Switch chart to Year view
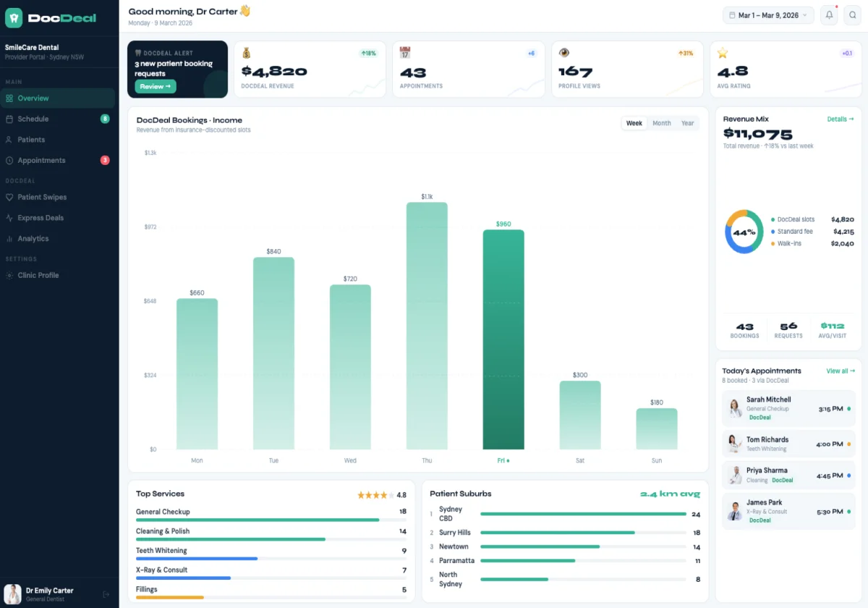Image resolution: width=868 pixels, height=608 pixels. (687, 123)
